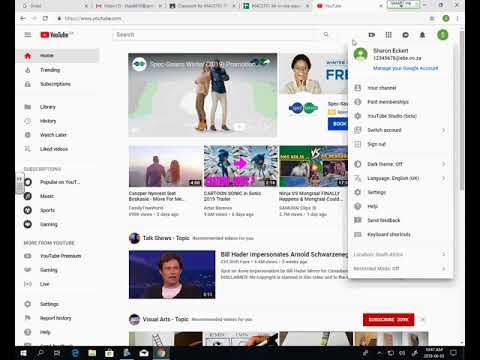Play the featured promoted video
Image resolution: width=480 pixels, height=360 pixels.
[x=203, y=95]
